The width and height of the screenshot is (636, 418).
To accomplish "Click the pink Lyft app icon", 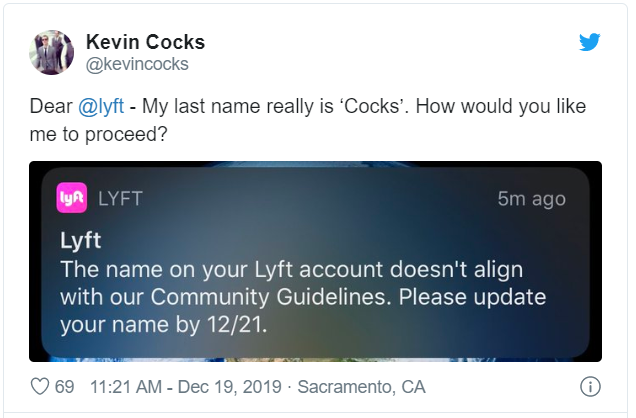I will pos(75,198).
